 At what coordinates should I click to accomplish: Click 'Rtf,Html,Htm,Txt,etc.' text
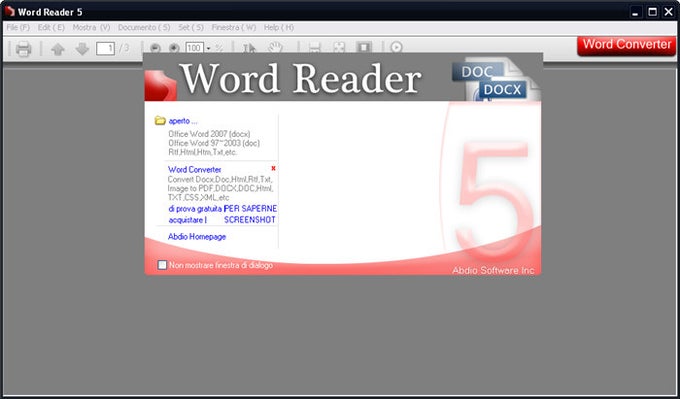(x=203, y=152)
